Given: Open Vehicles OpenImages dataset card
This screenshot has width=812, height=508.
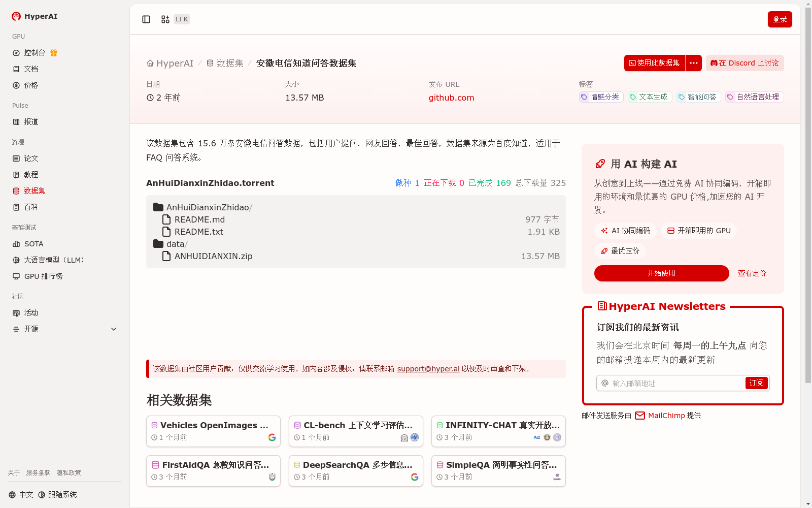Looking at the screenshot, I should point(213,431).
